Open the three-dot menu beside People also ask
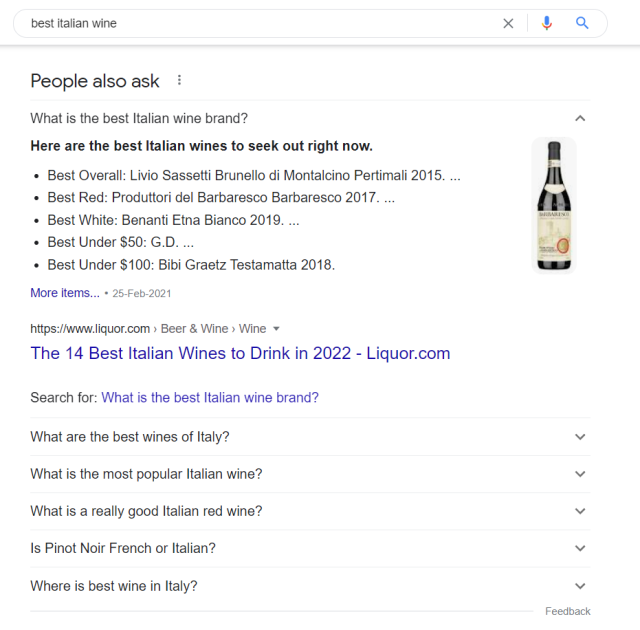The height and width of the screenshot is (630, 640). click(x=180, y=81)
